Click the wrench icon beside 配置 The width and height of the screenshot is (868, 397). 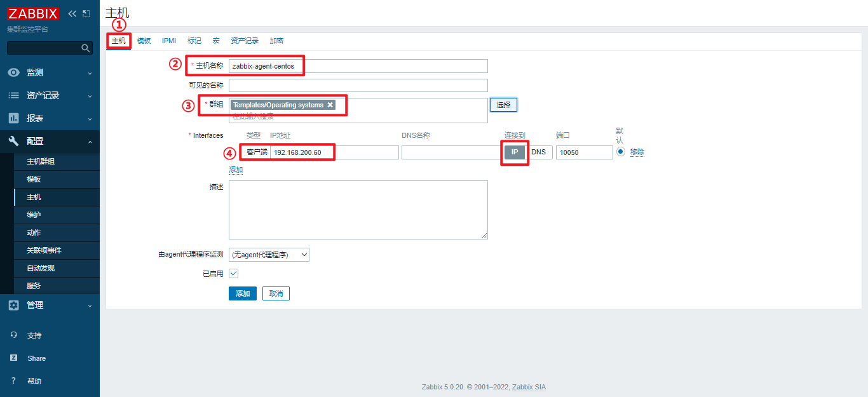(x=13, y=141)
